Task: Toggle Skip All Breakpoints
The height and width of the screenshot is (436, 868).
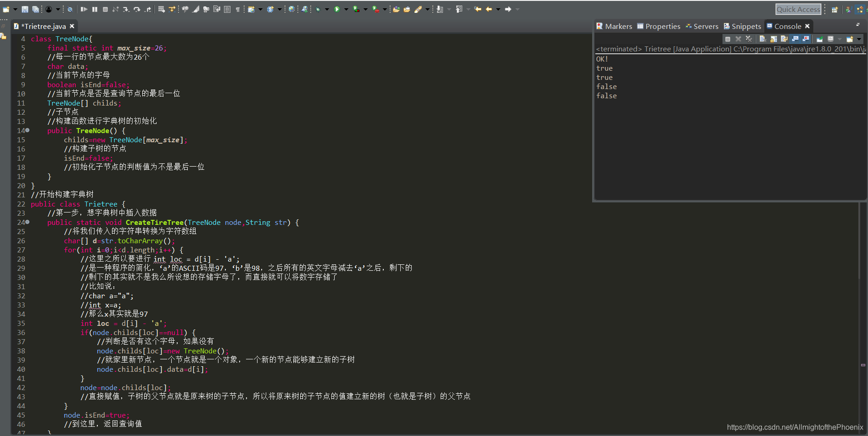Action: click(70, 9)
